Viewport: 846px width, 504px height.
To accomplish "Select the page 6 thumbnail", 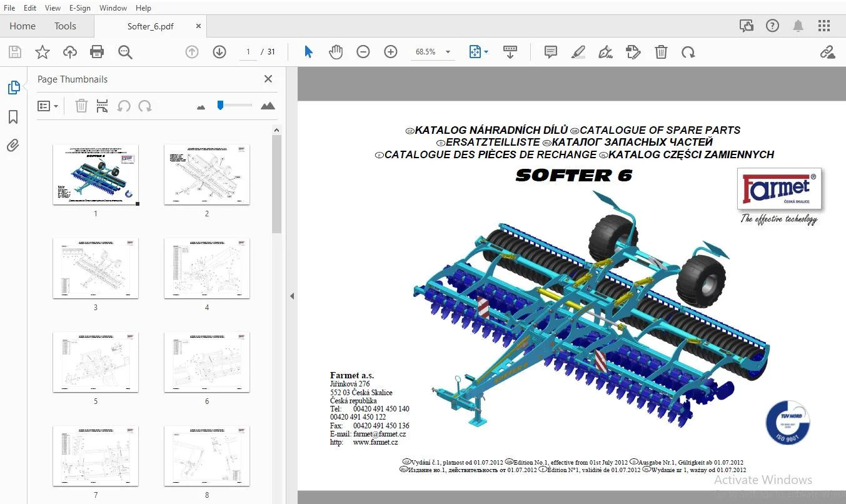I will [x=207, y=362].
